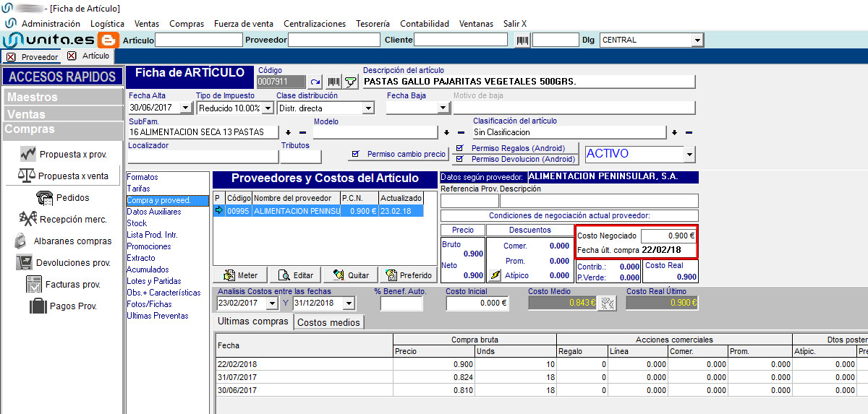Select Tarifas in the section list
This screenshot has height=414, width=868.
point(137,189)
